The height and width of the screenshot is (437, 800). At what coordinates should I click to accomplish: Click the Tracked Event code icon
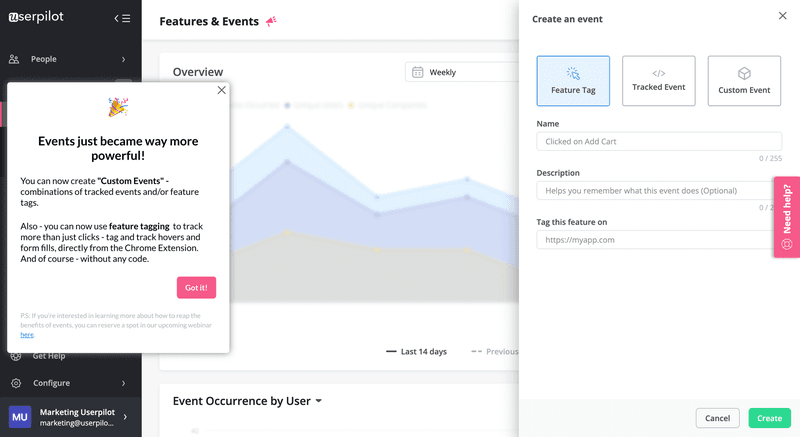coord(659,73)
